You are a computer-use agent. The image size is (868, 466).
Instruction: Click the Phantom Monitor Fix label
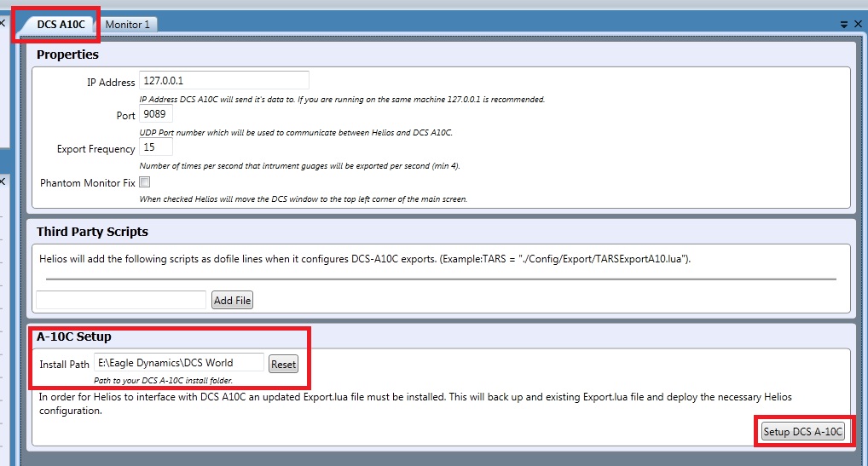[88, 183]
